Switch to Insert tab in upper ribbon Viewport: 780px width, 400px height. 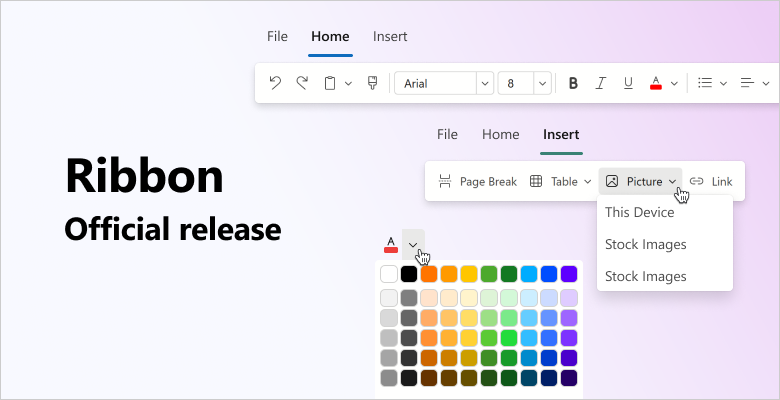click(x=390, y=36)
